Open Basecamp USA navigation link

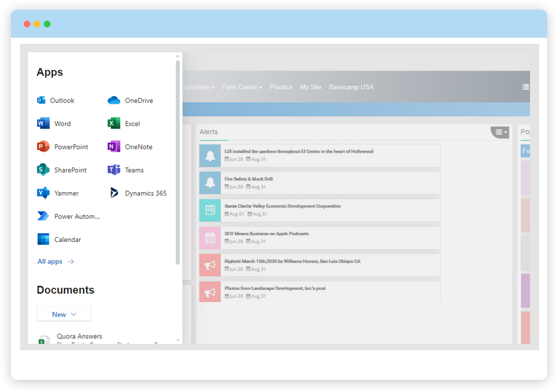[351, 87]
